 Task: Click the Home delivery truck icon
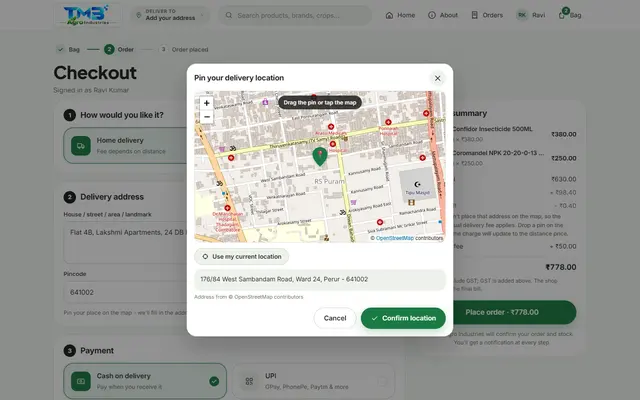point(81,146)
